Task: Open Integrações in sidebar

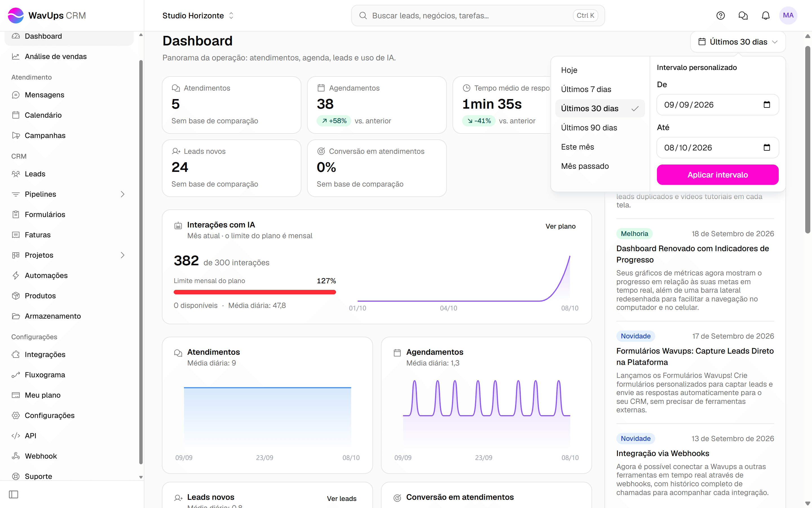Action: (x=69, y=354)
